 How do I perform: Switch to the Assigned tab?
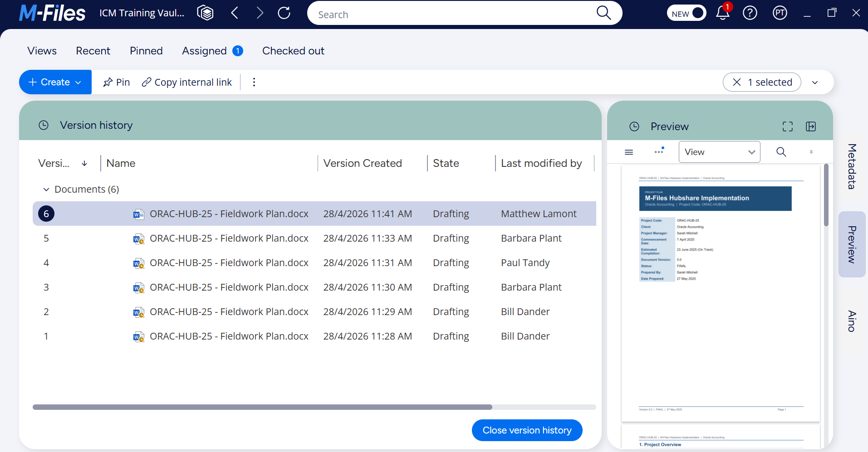coord(212,51)
